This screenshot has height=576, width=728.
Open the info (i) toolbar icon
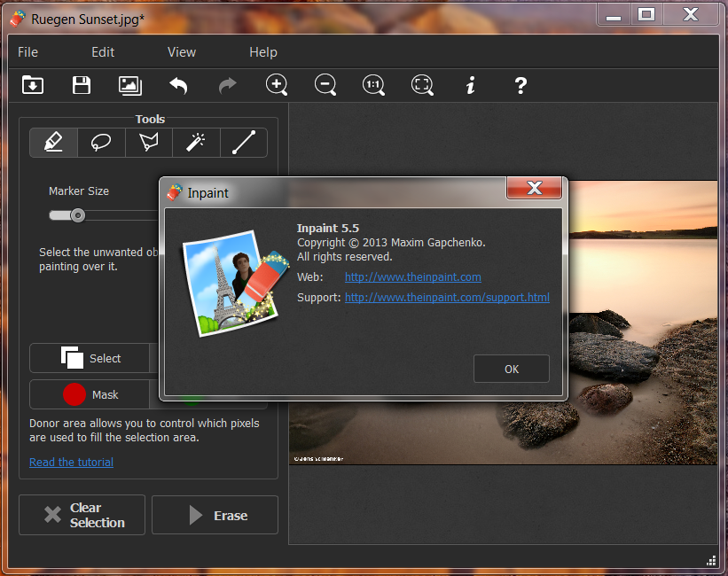(x=471, y=85)
